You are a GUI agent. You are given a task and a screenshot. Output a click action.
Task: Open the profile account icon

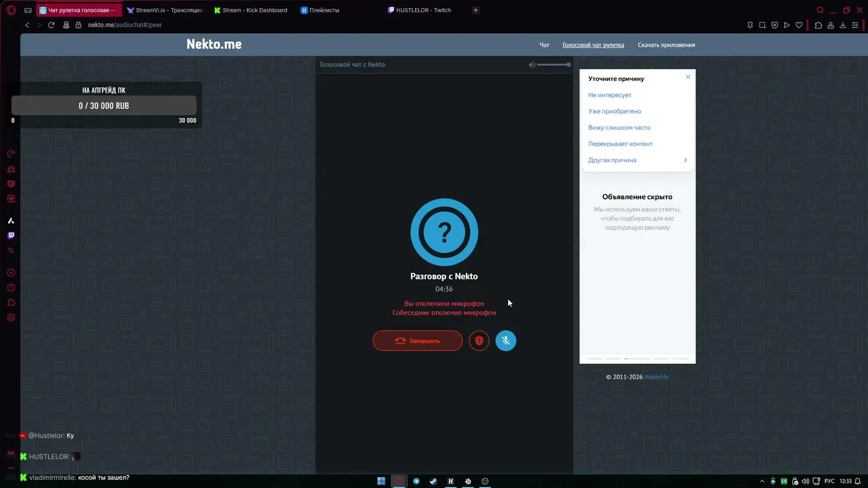point(830,25)
